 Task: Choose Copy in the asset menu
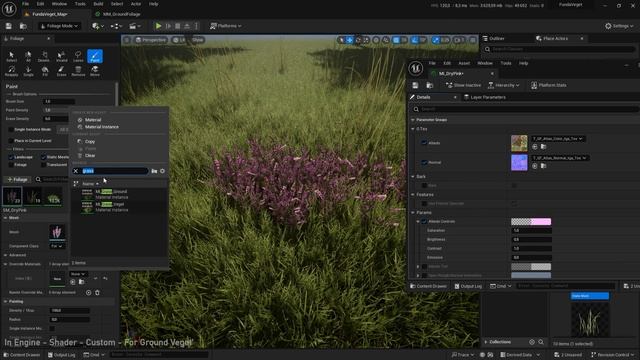coord(90,142)
